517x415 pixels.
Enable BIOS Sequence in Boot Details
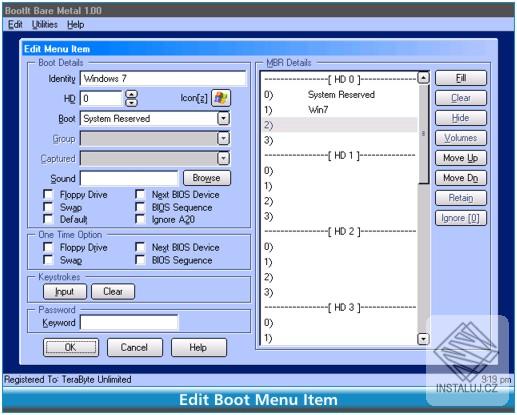(x=140, y=207)
